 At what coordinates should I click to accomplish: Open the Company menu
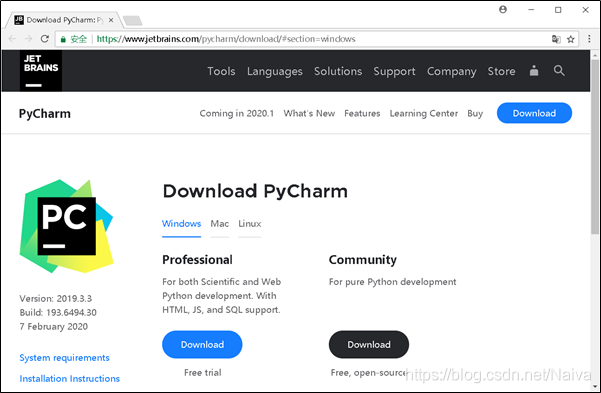[x=452, y=71]
